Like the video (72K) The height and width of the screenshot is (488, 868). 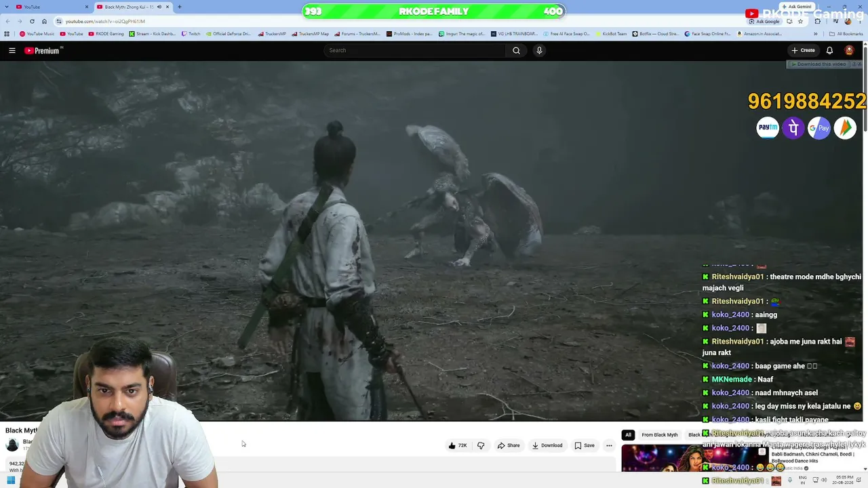pos(458,445)
